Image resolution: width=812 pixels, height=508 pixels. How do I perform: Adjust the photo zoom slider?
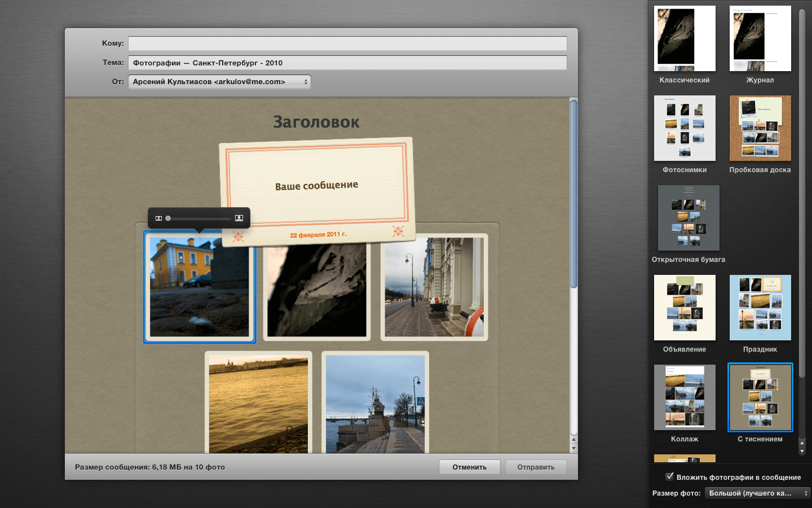pyautogui.click(x=168, y=218)
